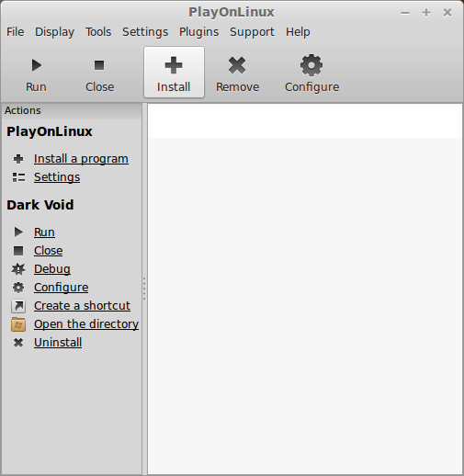Viewport: 464px width, 476px height.
Task: Click the Remove X toolbar button
Action: click(x=237, y=73)
